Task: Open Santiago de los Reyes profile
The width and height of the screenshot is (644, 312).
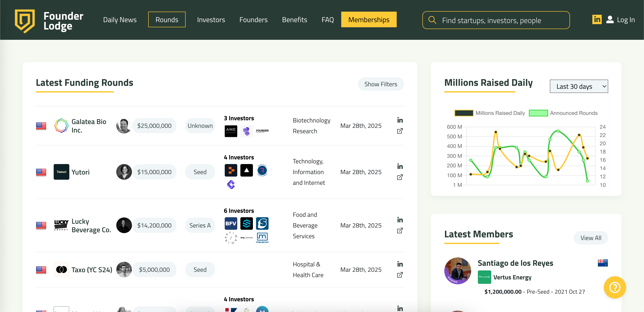Action: coord(515,263)
